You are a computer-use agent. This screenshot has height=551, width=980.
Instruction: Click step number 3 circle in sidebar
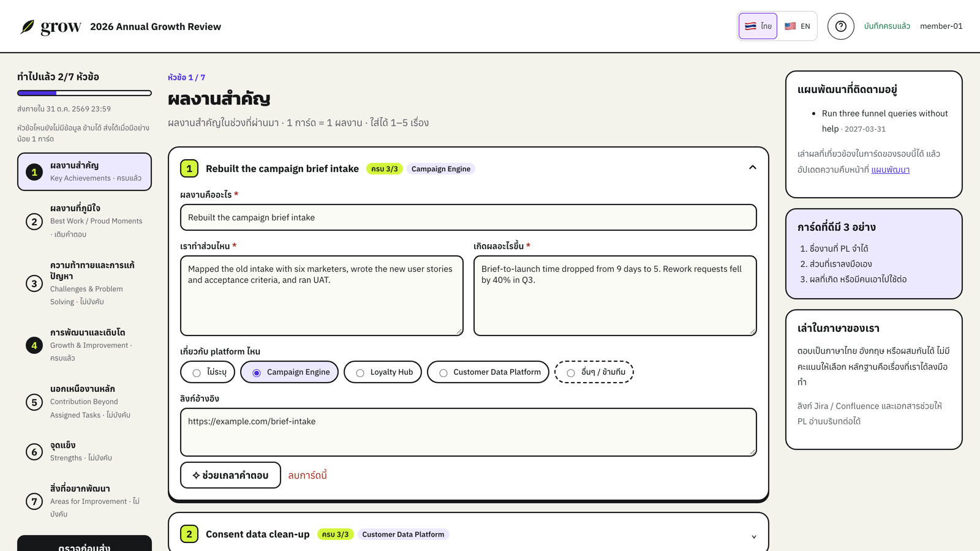tap(34, 283)
